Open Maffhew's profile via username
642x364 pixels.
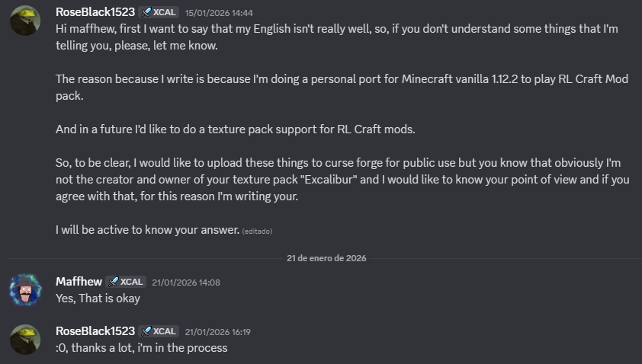click(x=79, y=282)
